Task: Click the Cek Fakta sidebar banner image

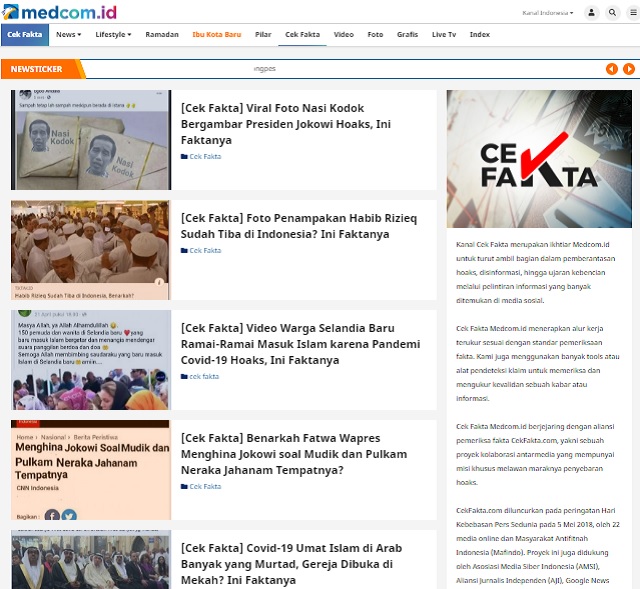Action: click(539, 159)
